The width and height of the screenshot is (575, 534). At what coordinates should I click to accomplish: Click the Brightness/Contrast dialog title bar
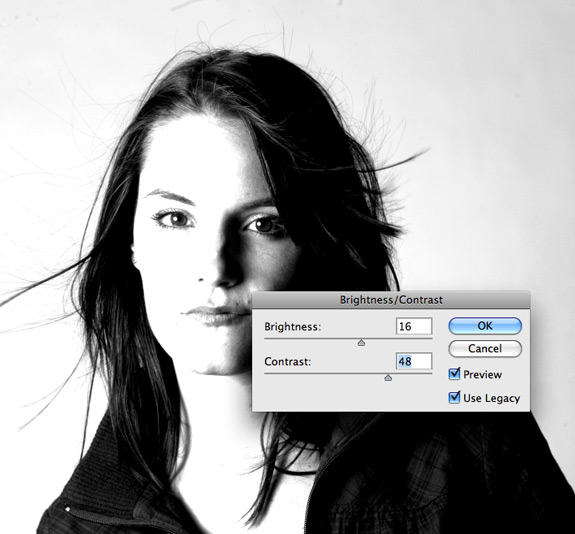click(x=391, y=300)
